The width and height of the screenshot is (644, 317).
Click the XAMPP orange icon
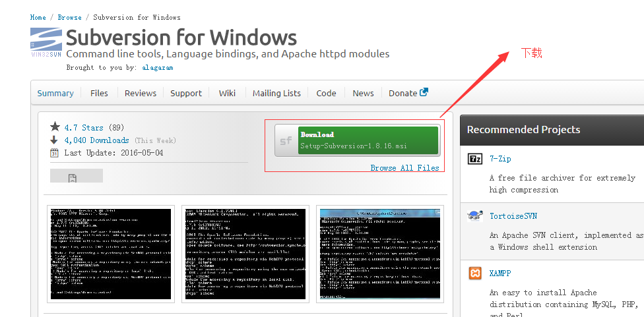click(475, 273)
